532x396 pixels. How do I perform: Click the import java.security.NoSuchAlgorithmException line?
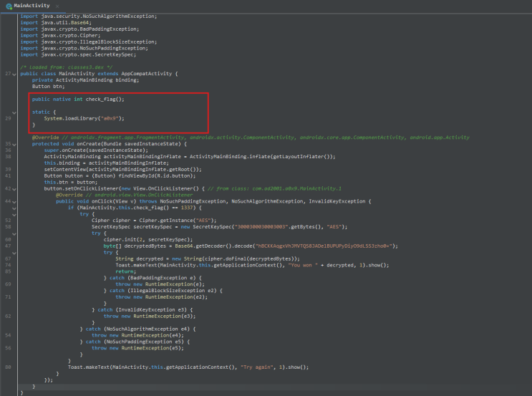pos(89,16)
